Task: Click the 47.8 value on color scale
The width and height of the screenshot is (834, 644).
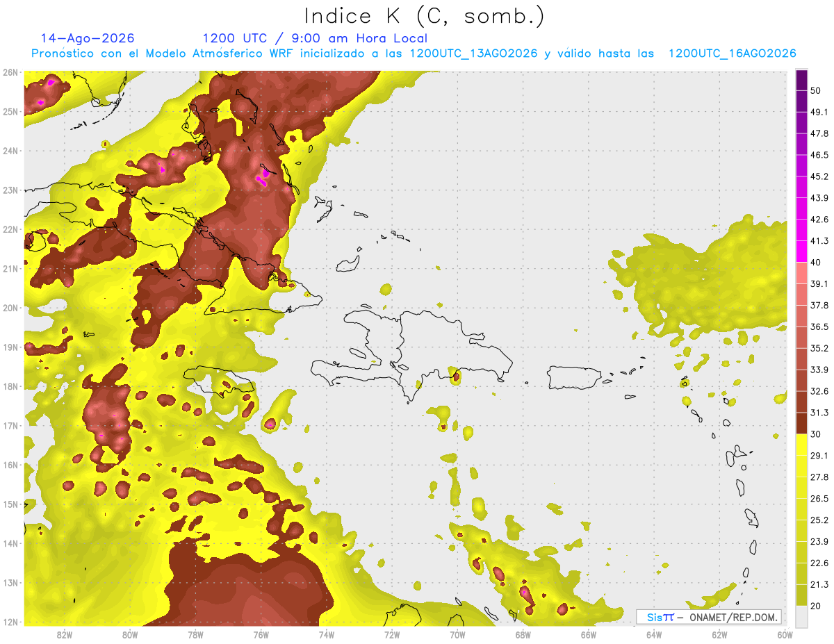Action: (819, 133)
